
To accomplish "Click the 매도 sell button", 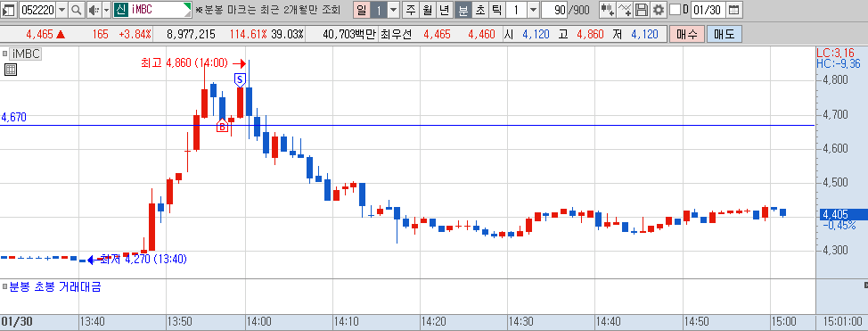I will [724, 35].
